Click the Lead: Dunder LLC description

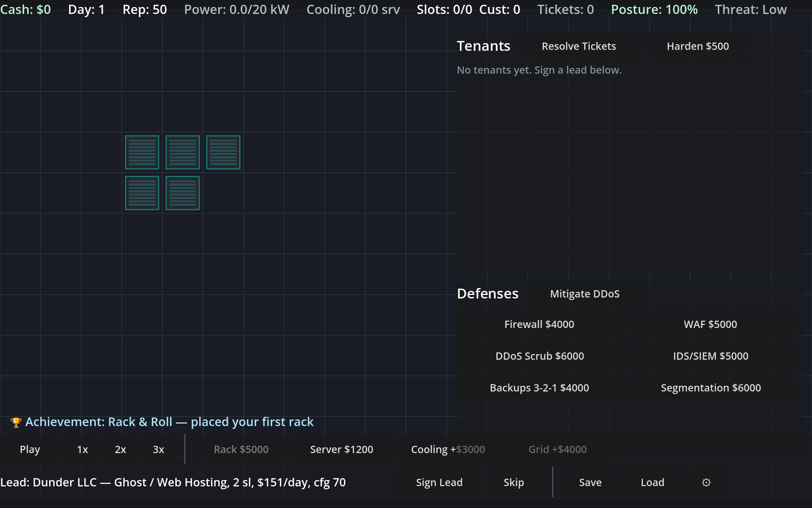click(x=173, y=483)
